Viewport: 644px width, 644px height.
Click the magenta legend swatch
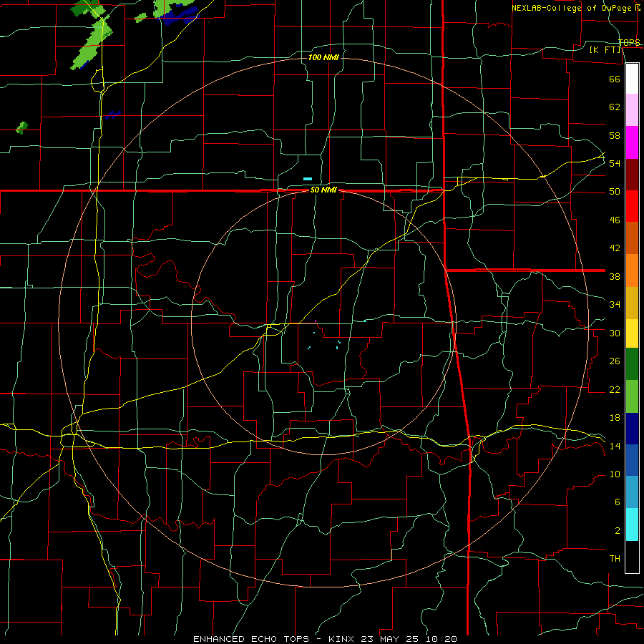click(x=632, y=142)
